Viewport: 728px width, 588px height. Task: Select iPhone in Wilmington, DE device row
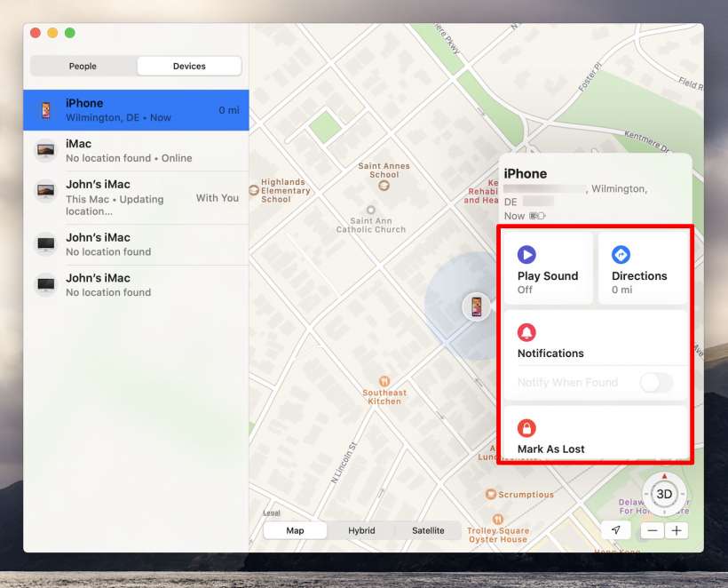pyautogui.click(x=136, y=110)
